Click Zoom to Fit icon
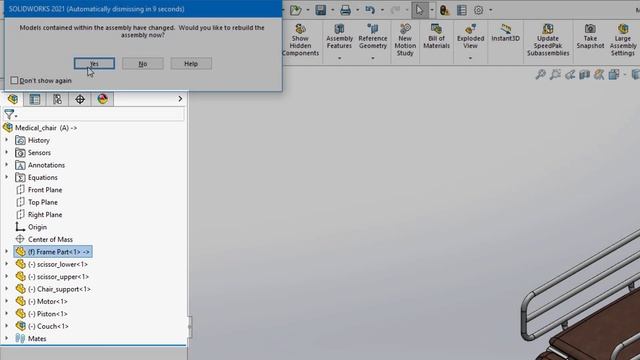Screen dimensions: 640x360 (x=541, y=74)
